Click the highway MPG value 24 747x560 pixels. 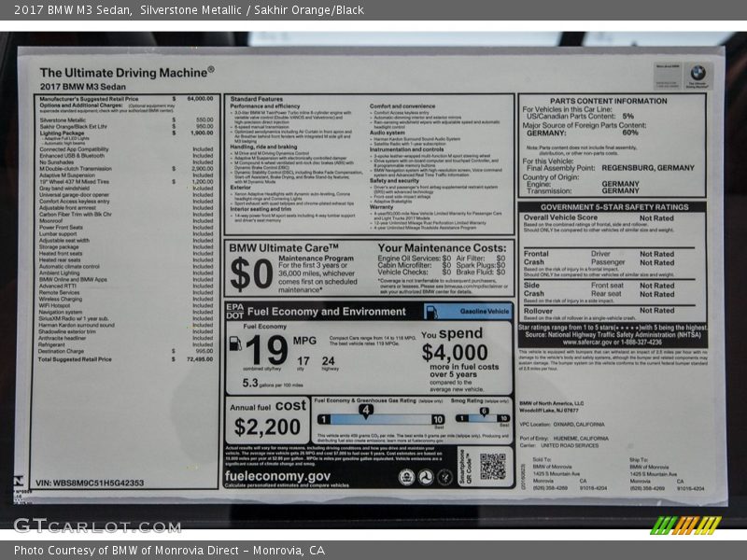point(329,361)
